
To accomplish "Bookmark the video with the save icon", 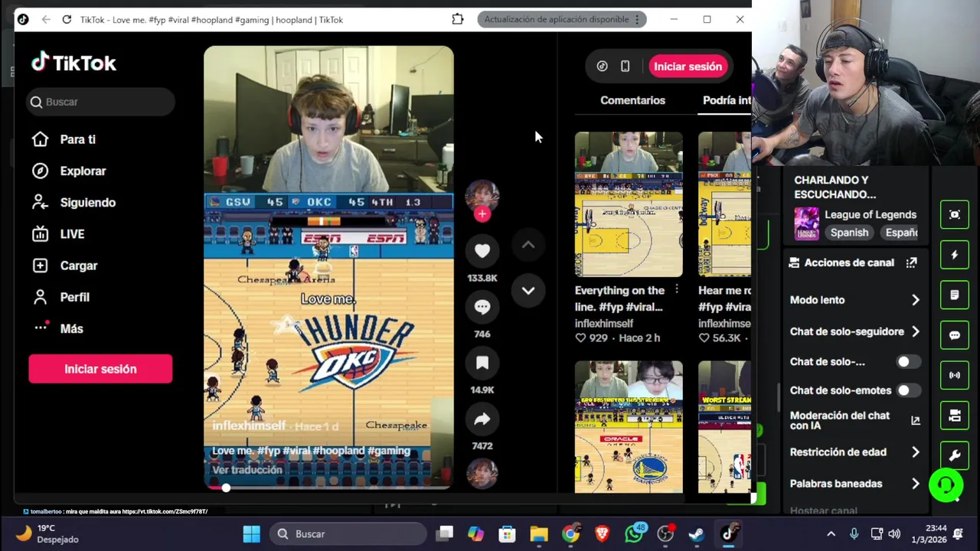I will click(482, 363).
